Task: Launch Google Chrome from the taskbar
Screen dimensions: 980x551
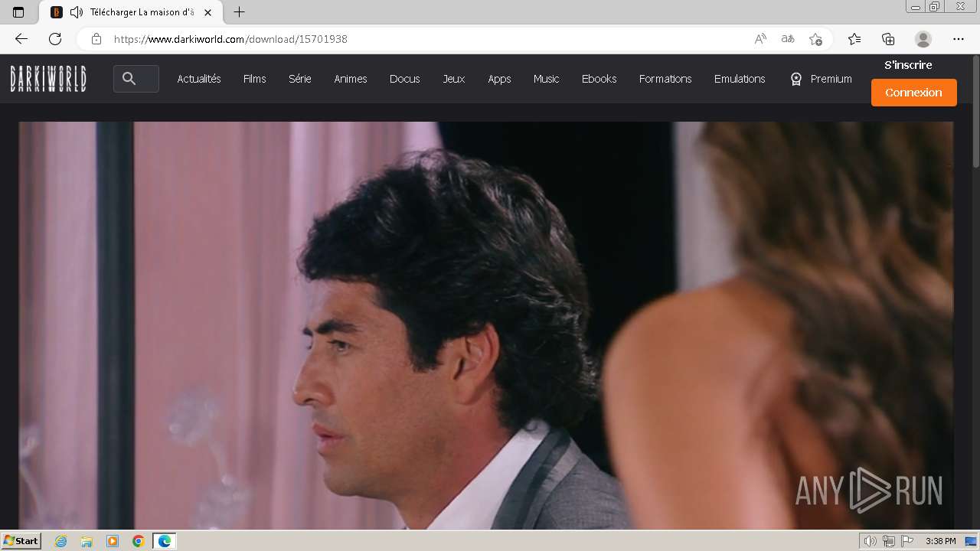Action: click(139, 541)
